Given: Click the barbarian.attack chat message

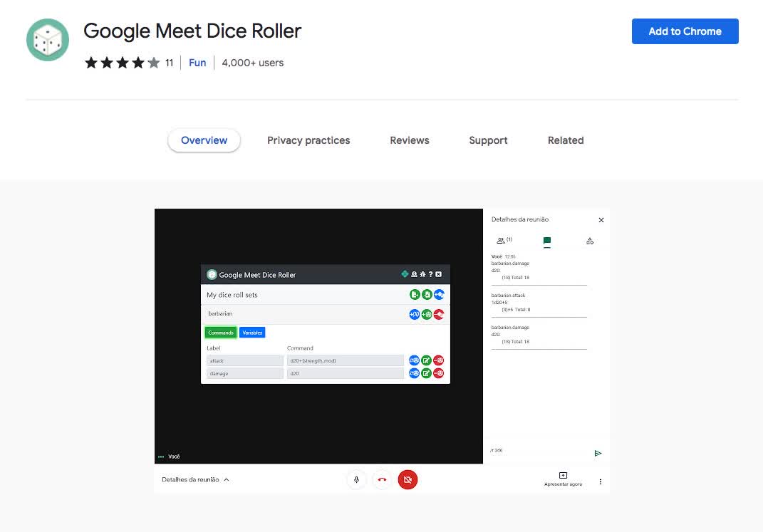Looking at the screenshot, I should tap(509, 295).
